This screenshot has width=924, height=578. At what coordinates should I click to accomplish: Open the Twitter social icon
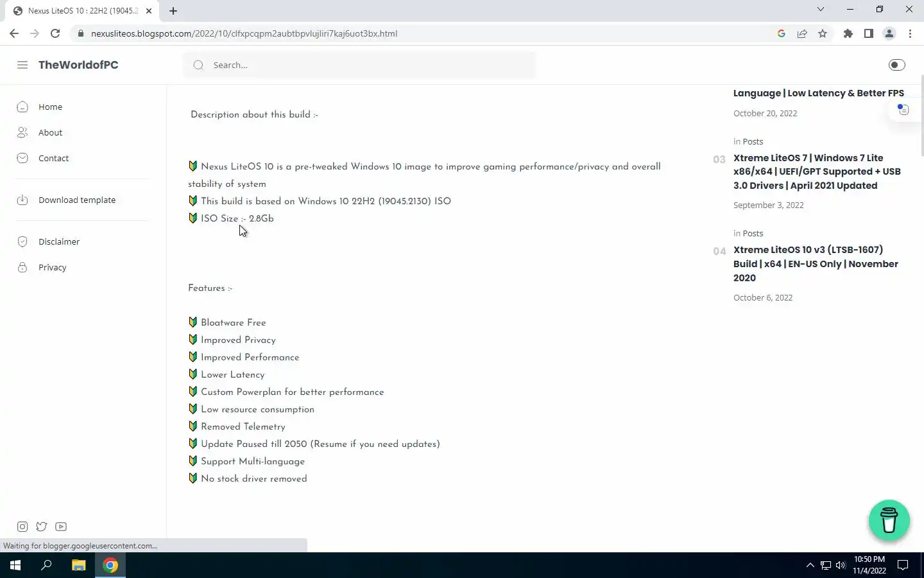(x=42, y=527)
